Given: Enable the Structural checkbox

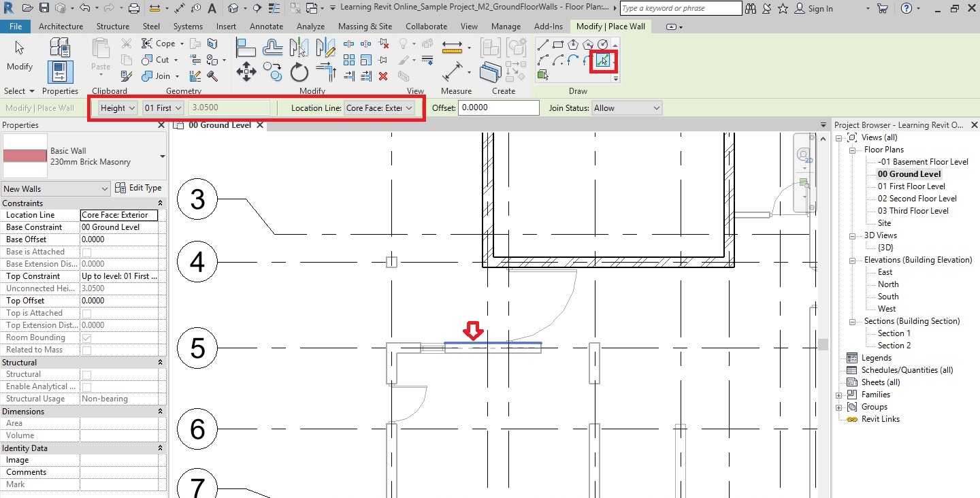Looking at the screenshot, I should pyautogui.click(x=86, y=374).
